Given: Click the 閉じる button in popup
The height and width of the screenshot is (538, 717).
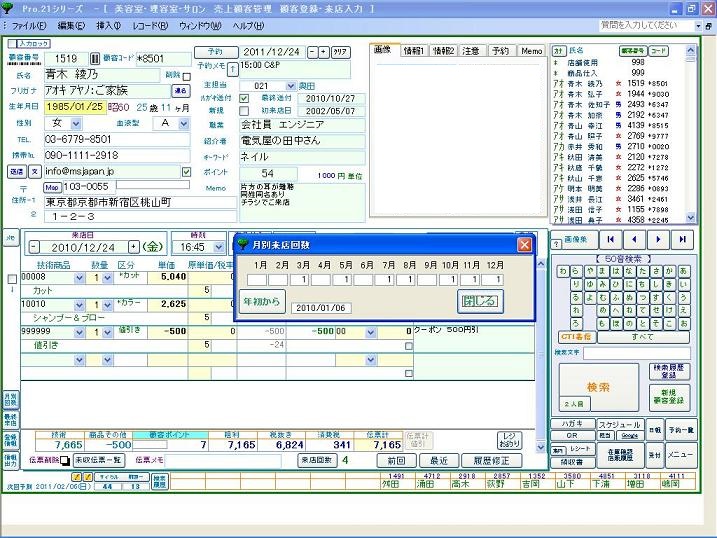Looking at the screenshot, I should 480,301.
